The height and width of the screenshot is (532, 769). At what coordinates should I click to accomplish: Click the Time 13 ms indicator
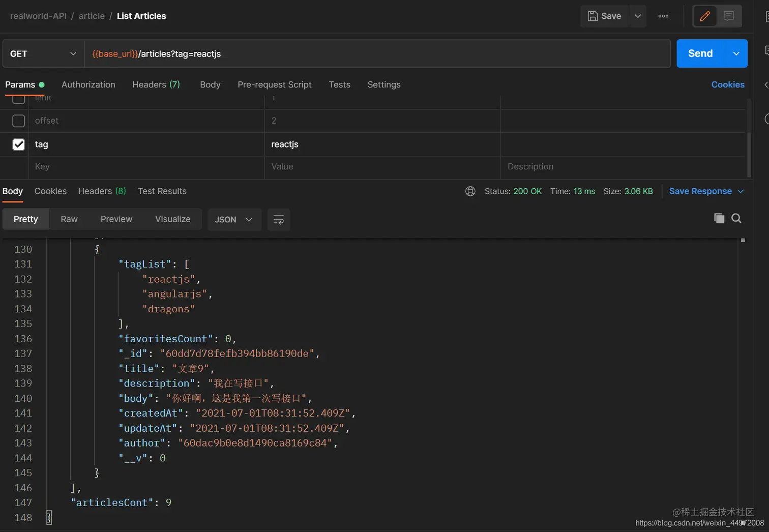[x=573, y=191]
